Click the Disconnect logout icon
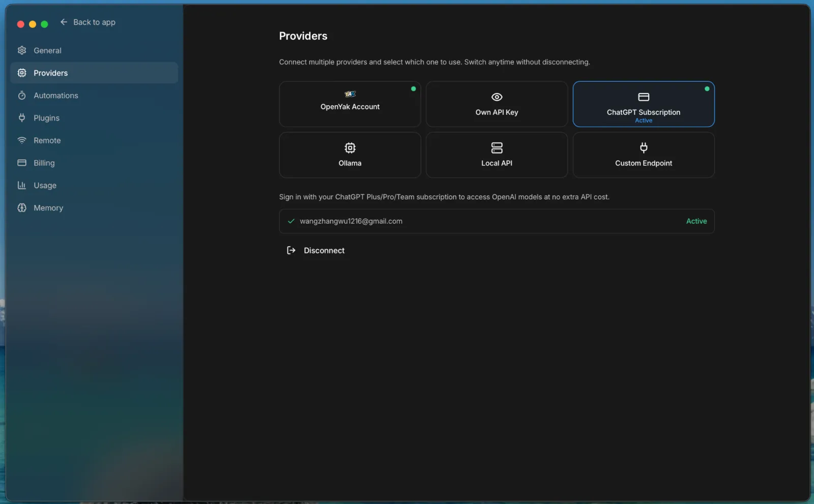Screen dimensions: 814x504 pyautogui.click(x=291, y=250)
